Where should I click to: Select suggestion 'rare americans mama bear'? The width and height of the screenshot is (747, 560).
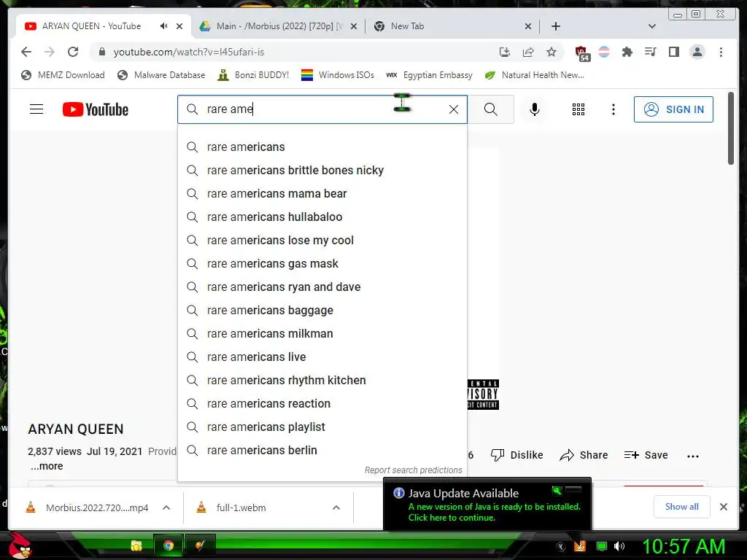pyautogui.click(x=322, y=194)
